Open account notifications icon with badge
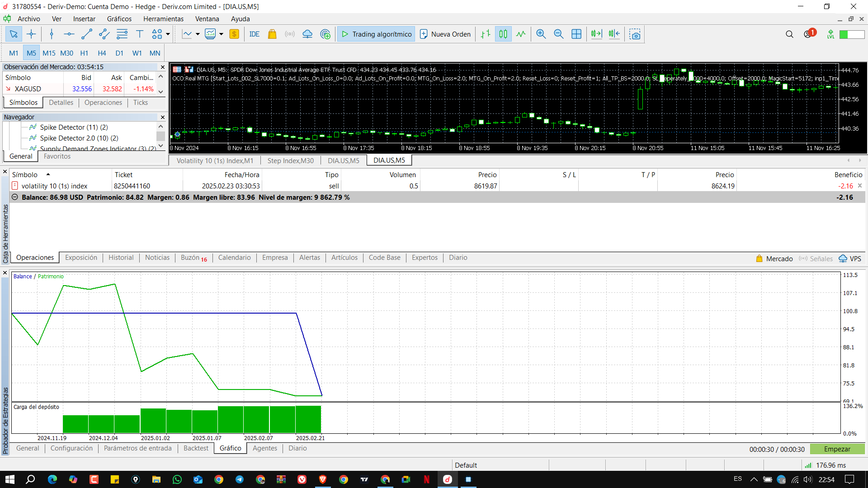Viewport: 868px width, 488px height. 809,34
